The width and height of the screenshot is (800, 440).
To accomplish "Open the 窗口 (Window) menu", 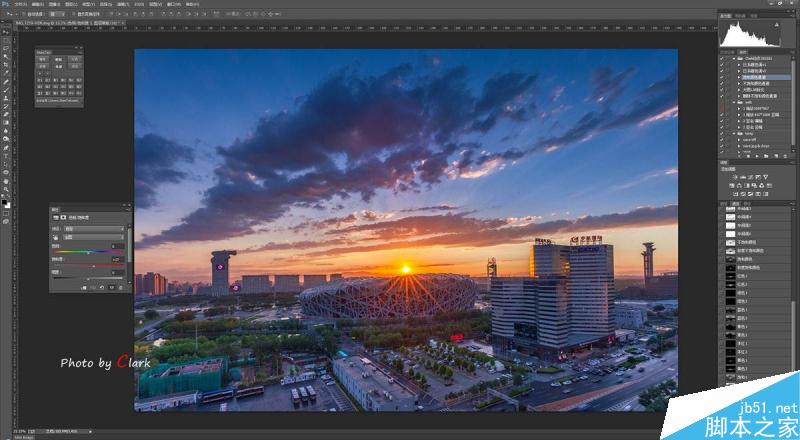I will (174, 4).
